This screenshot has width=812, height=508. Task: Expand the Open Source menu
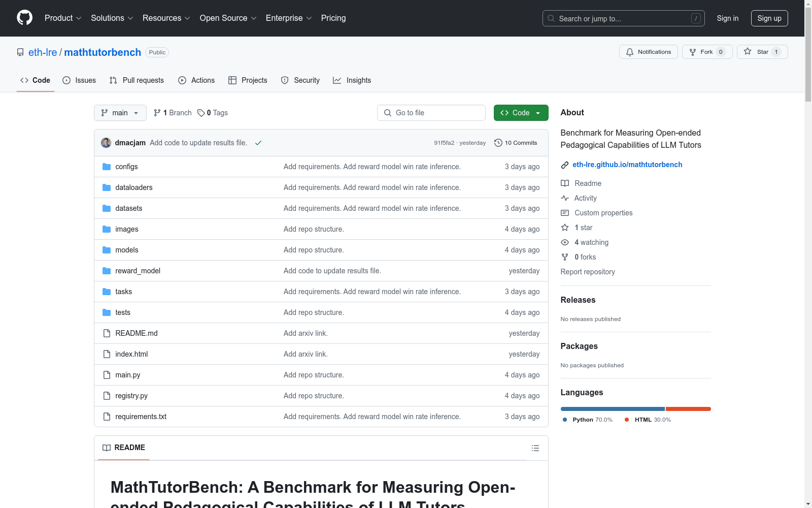click(x=228, y=18)
